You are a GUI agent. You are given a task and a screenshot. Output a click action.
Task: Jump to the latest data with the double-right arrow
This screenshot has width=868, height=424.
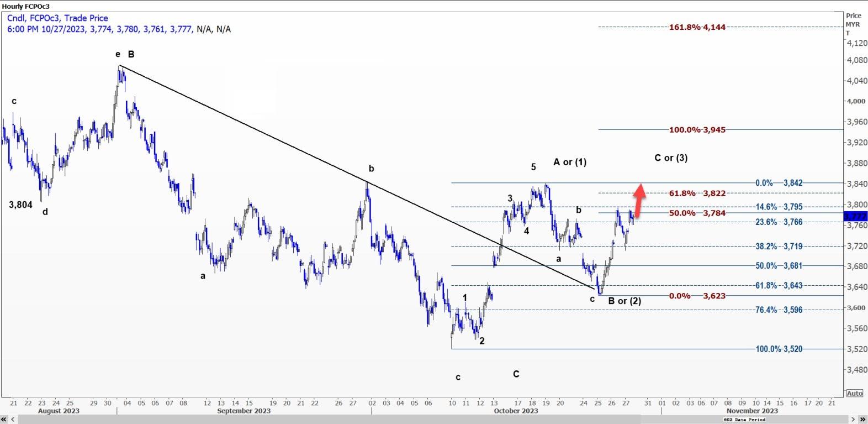coord(863,420)
